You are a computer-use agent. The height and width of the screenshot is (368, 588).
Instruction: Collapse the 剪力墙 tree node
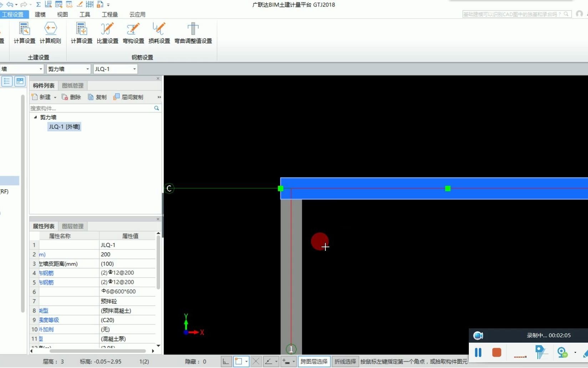[35, 117]
